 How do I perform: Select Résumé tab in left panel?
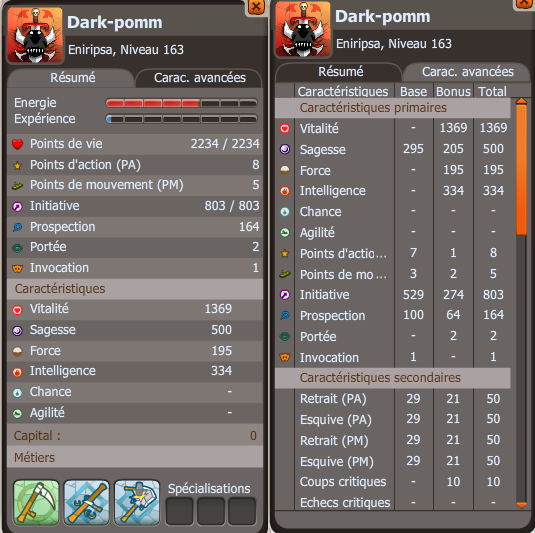click(x=71, y=78)
